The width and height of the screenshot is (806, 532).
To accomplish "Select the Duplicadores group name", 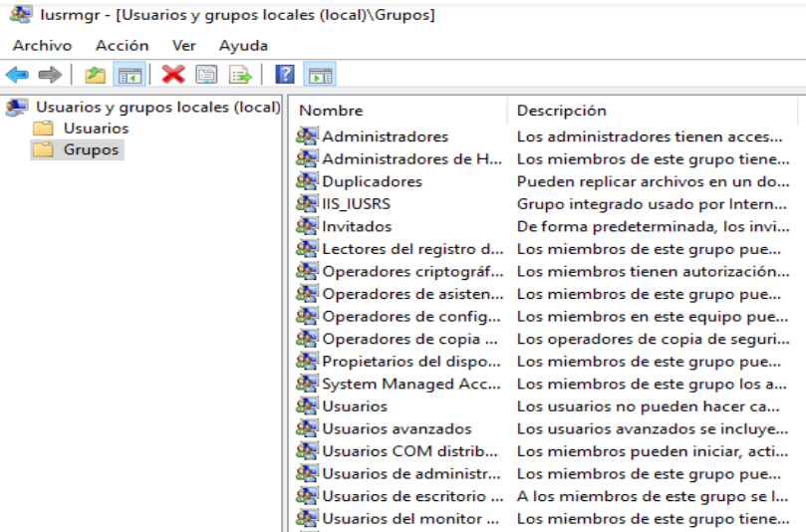I will pos(372,181).
